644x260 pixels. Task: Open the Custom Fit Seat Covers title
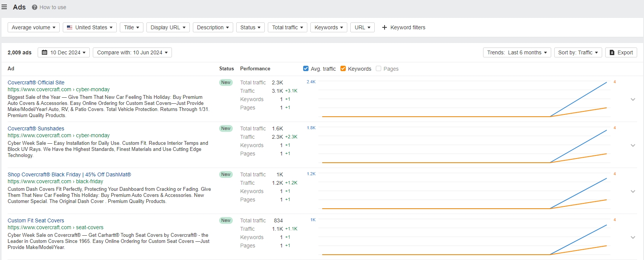click(x=36, y=220)
